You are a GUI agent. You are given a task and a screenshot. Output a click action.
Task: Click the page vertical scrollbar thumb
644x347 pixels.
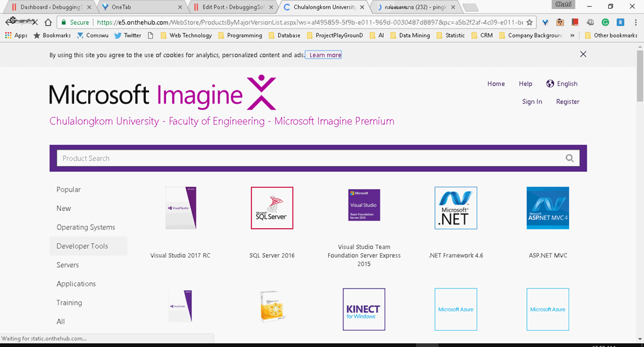pos(640,76)
